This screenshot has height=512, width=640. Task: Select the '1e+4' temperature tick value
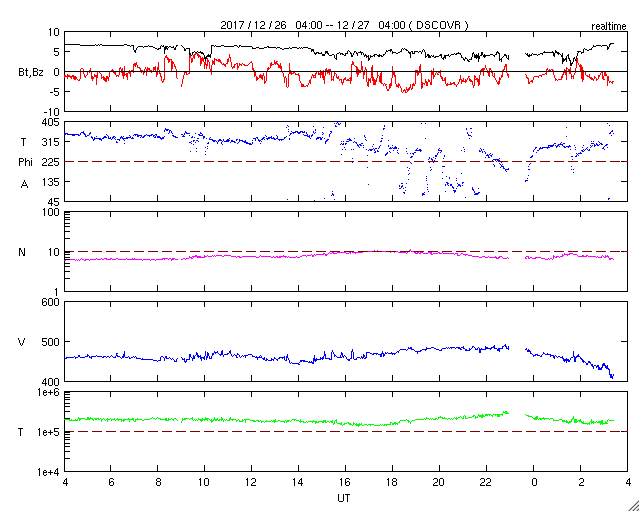(49, 472)
